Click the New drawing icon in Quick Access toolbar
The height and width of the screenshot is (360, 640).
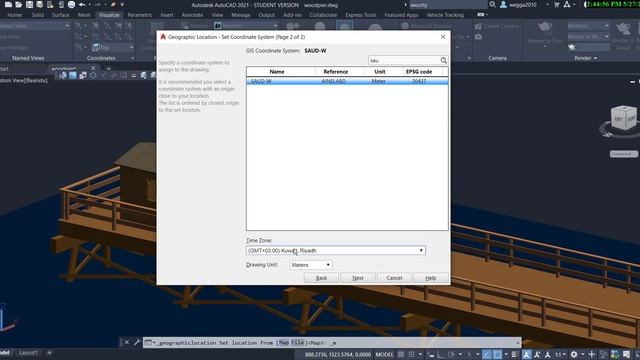pyautogui.click(x=8, y=4)
